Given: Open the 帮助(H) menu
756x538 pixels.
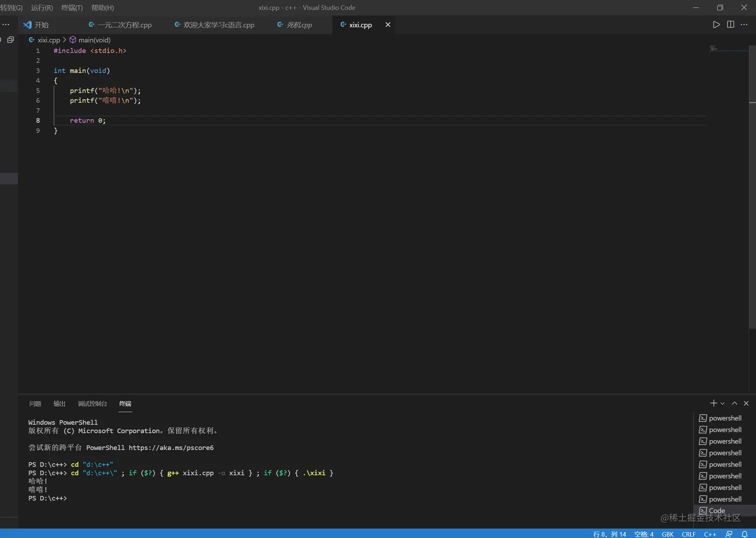Looking at the screenshot, I should [x=102, y=7].
